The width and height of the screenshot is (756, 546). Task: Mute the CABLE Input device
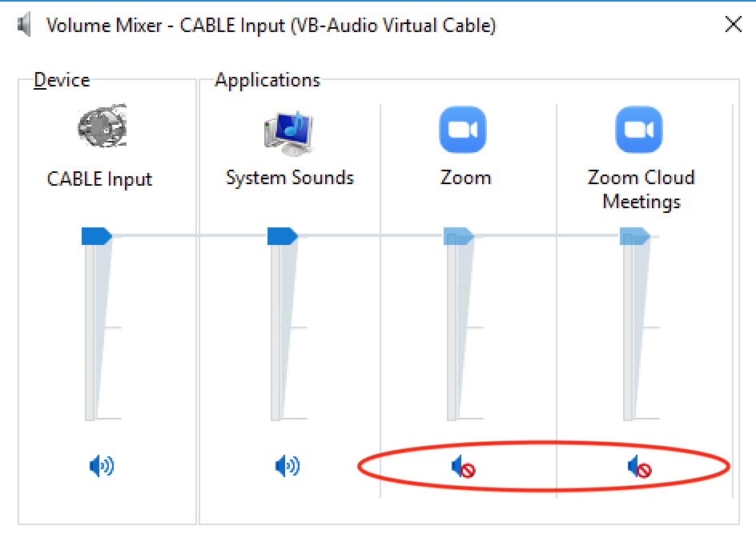click(x=102, y=466)
